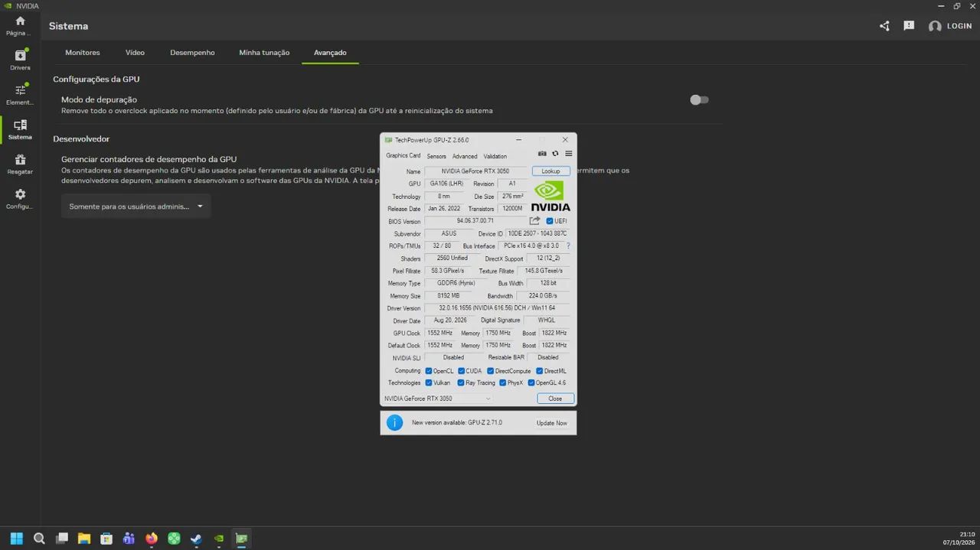Open Steam from the taskbar
Image resolution: width=980 pixels, height=550 pixels.
coord(196,539)
